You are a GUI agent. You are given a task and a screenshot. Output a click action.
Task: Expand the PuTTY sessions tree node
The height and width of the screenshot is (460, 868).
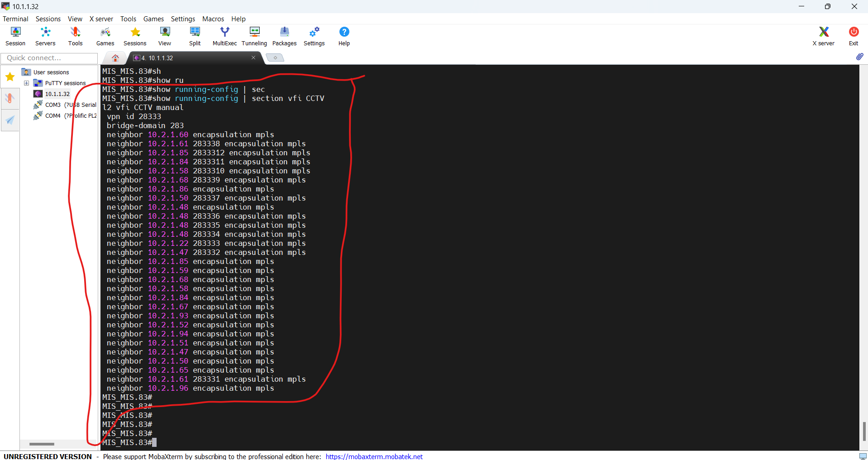(x=26, y=83)
